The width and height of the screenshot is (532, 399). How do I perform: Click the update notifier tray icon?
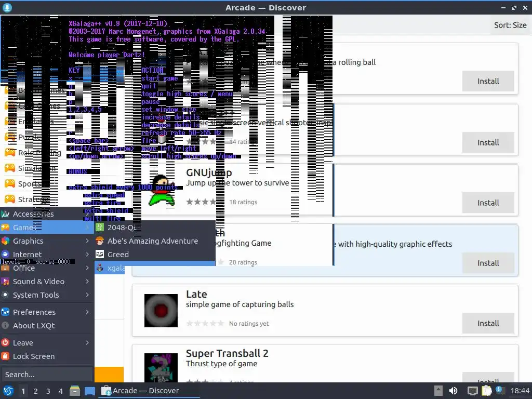click(x=499, y=390)
